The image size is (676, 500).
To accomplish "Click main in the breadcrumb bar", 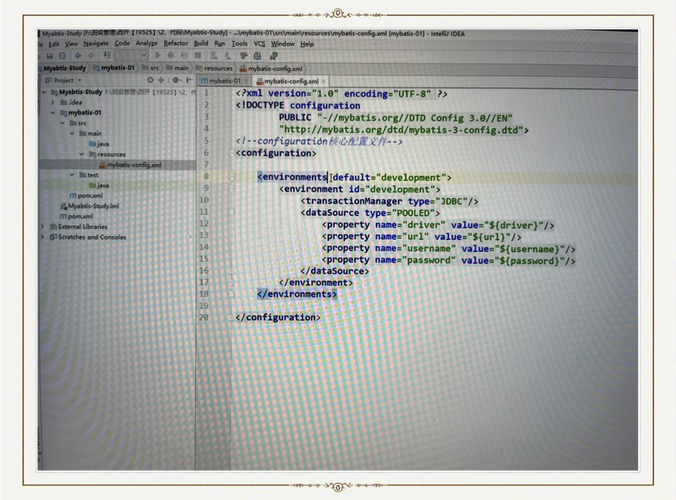I will (178, 68).
